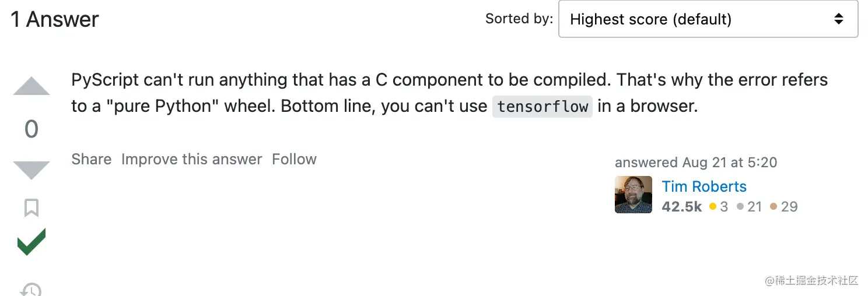The image size is (868, 296).
Task: Follow this answer
Action: point(294,159)
